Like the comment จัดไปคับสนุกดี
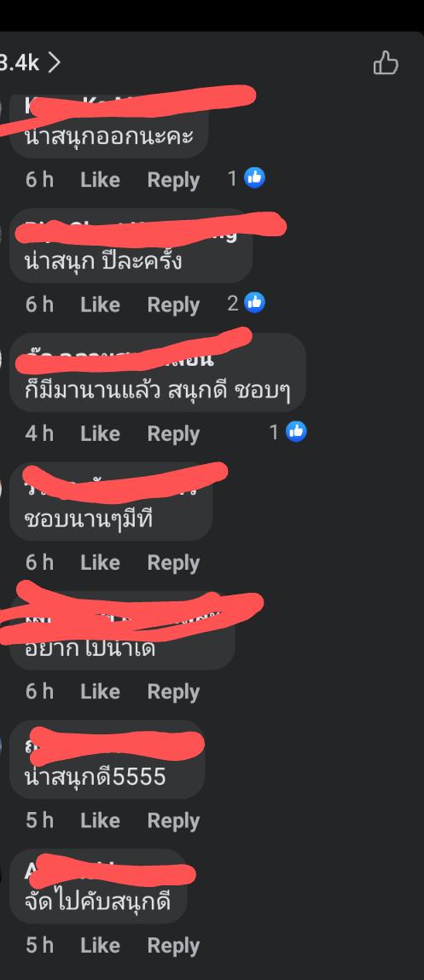 (100, 945)
